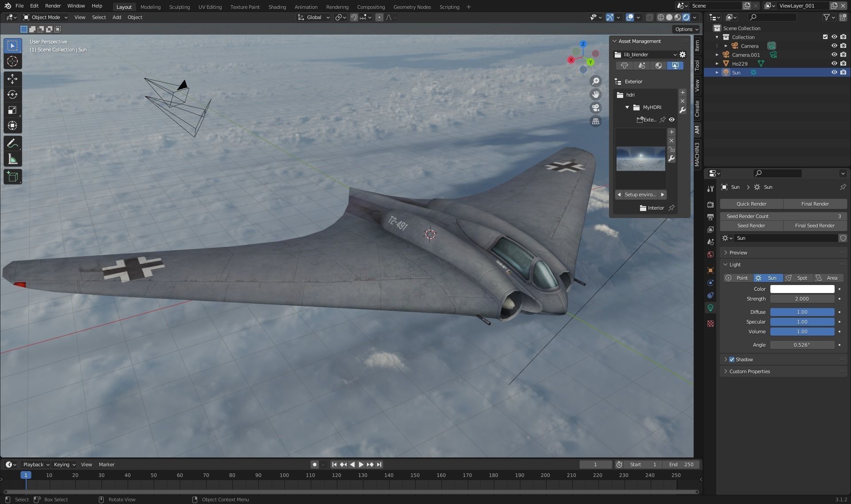Toggle auto keying record button
The width and height of the screenshot is (851, 504).
point(315,465)
